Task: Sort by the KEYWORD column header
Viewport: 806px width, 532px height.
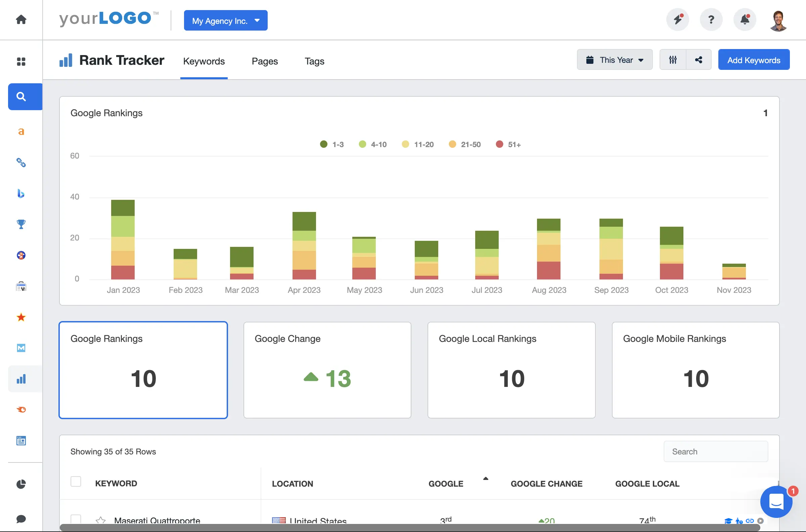Action: (x=116, y=484)
